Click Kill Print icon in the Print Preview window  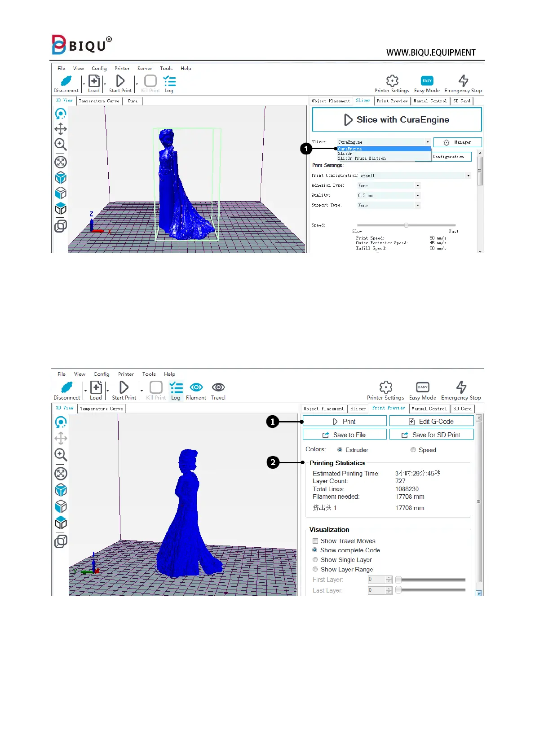(x=156, y=387)
